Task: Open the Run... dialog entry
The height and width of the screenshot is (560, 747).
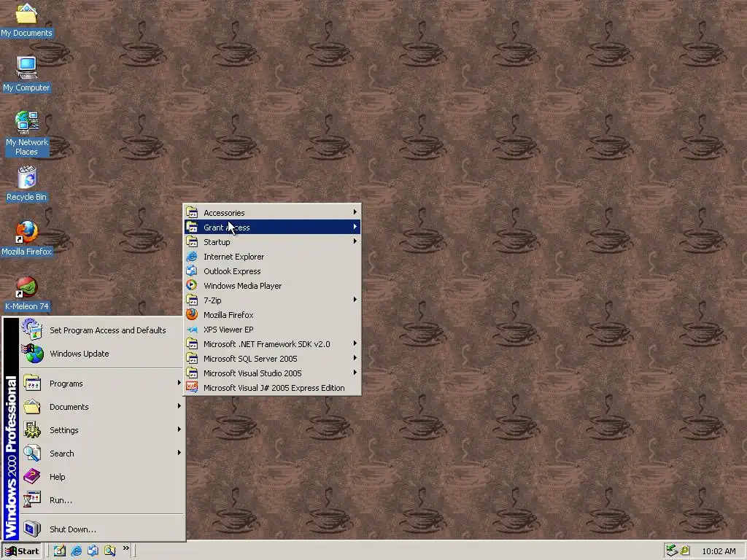Action: 102,500
